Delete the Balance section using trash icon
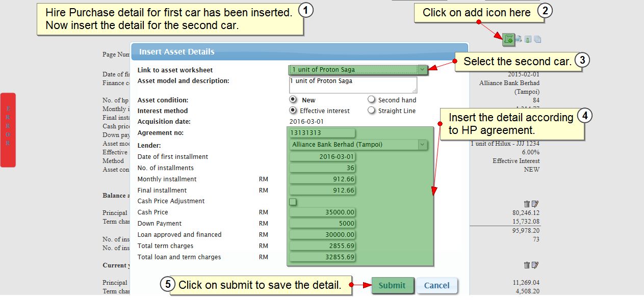This screenshot has width=644, height=300. [527, 204]
